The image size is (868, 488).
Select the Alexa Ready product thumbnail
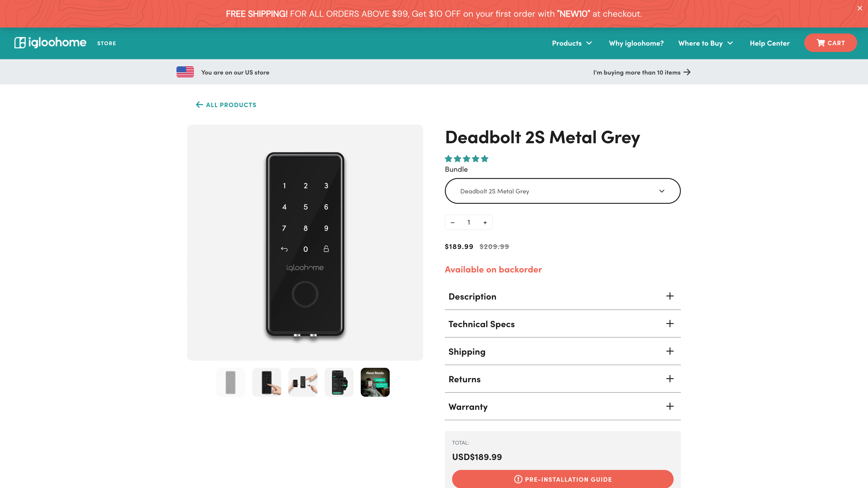pyautogui.click(x=375, y=382)
